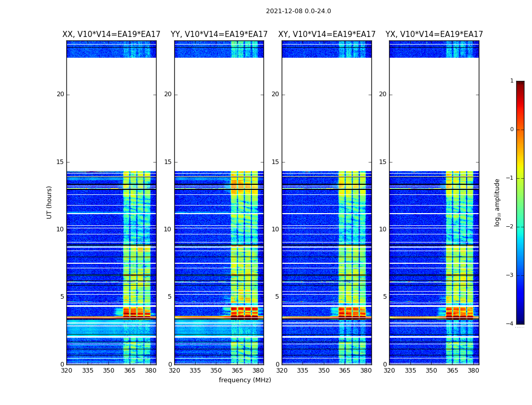This screenshot has height=405, width=532.
Task: Pick the dark red top of colorbar
Action: click(x=520, y=84)
